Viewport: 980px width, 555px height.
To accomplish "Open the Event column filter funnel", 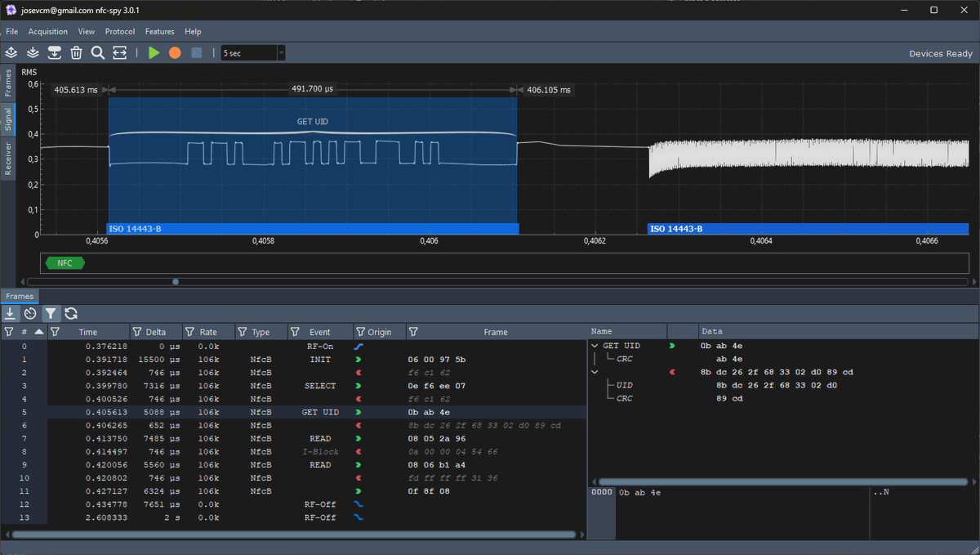I will coord(295,332).
